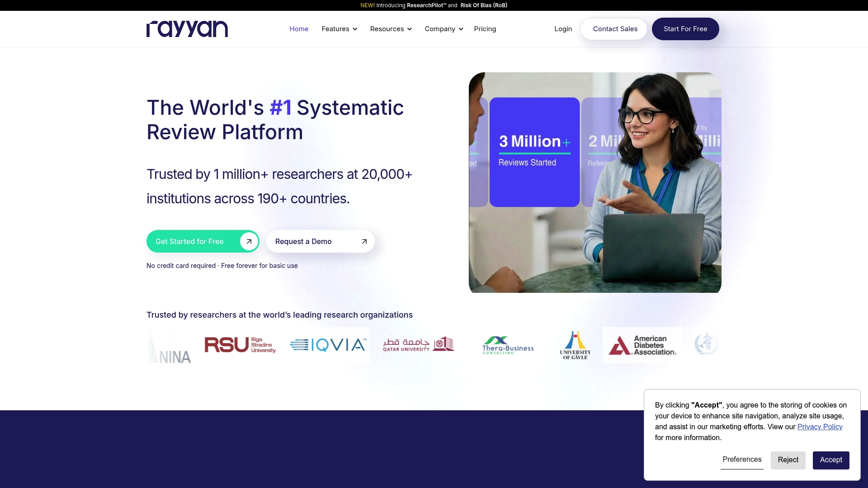Click arrow icon on Request a Demo
This screenshot has height=488, width=868.
[364, 241]
